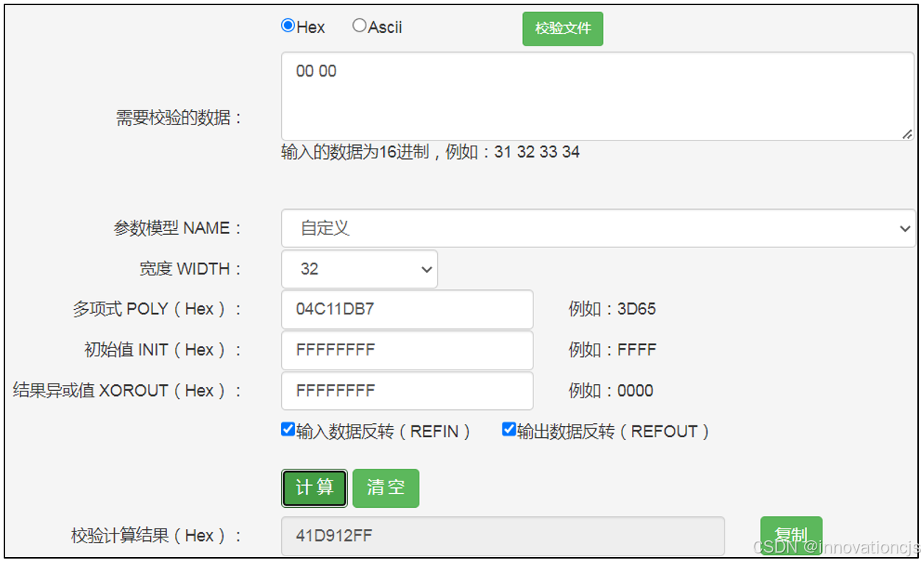Click the INIT field with FFFFFFFF
Image resolution: width=924 pixels, height=563 pixels.
(x=407, y=350)
